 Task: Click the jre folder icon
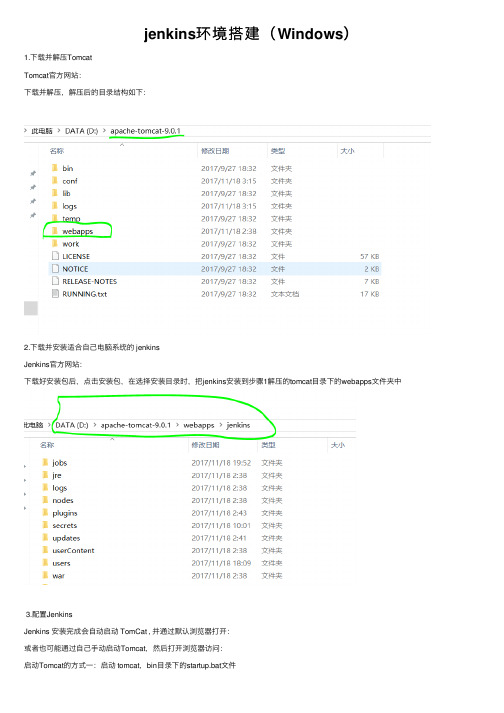pos(45,475)
